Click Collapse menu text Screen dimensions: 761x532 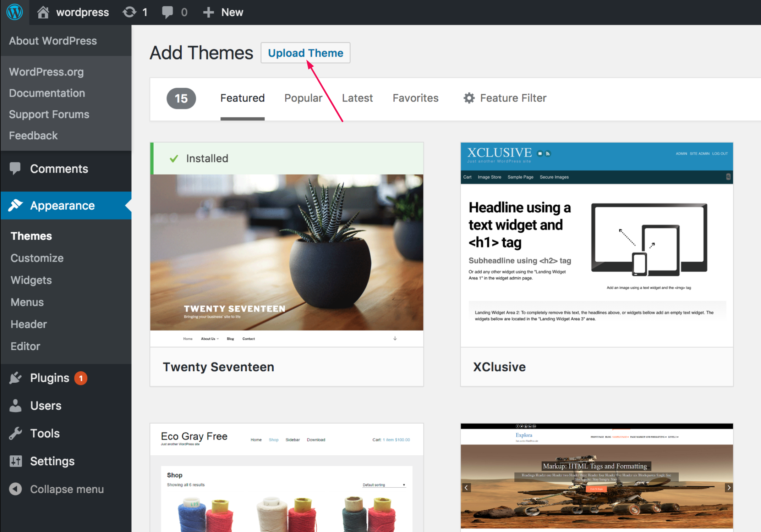coord(67,489)
